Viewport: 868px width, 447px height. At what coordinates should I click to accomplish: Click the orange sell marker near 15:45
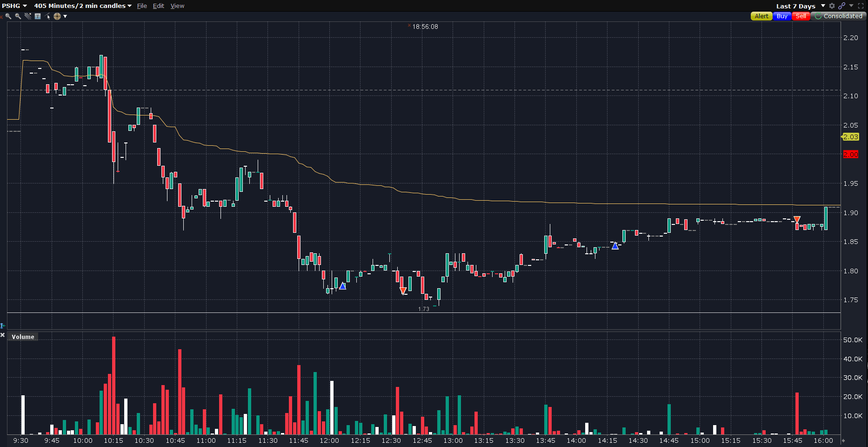(797, 219)
